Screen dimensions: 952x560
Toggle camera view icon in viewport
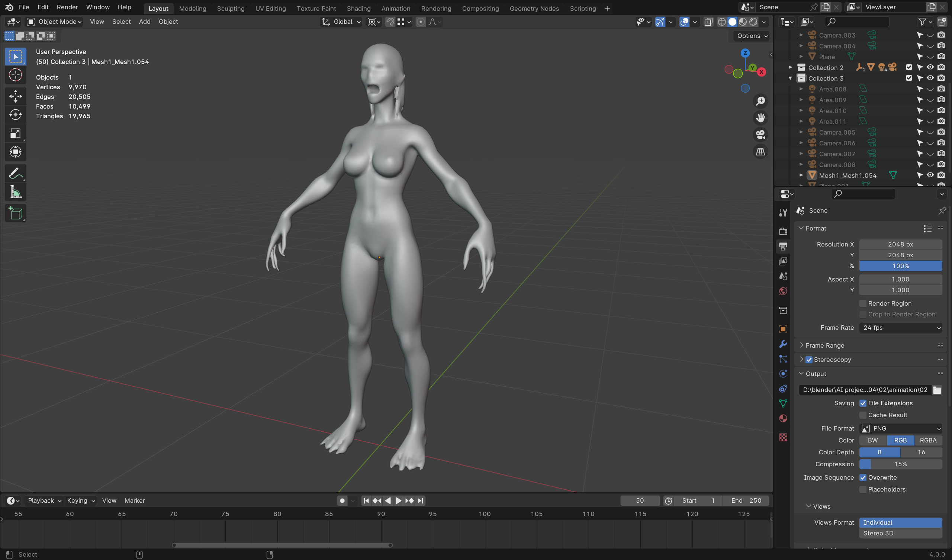click(760, 135)
